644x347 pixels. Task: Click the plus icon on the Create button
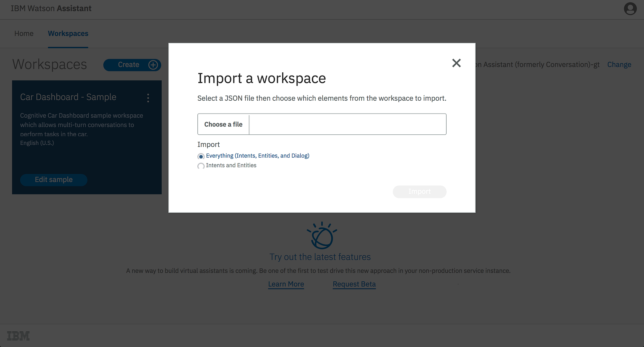coord(153,65)
